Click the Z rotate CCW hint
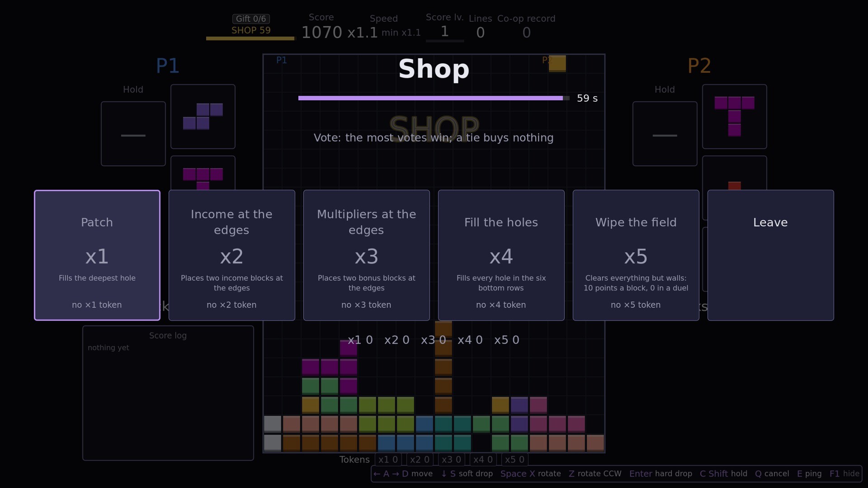 coord(595,474)
